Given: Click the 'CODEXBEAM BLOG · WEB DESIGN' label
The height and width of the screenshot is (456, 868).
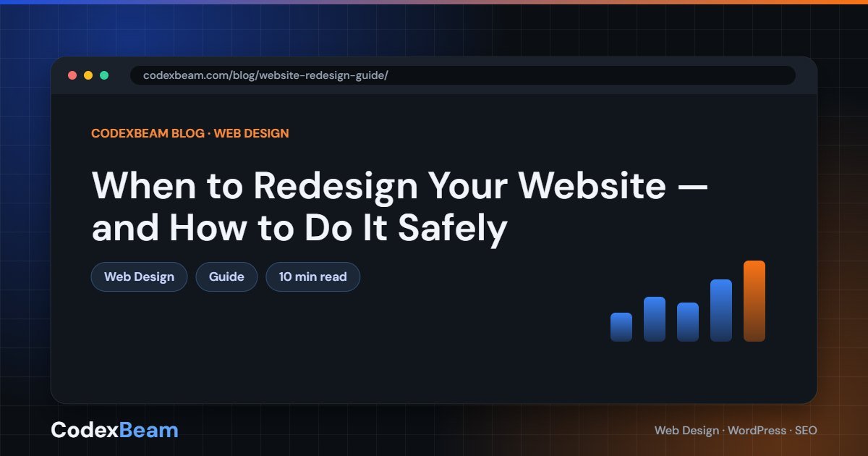Looking at the screenshot, I should (x=190, y=133).
